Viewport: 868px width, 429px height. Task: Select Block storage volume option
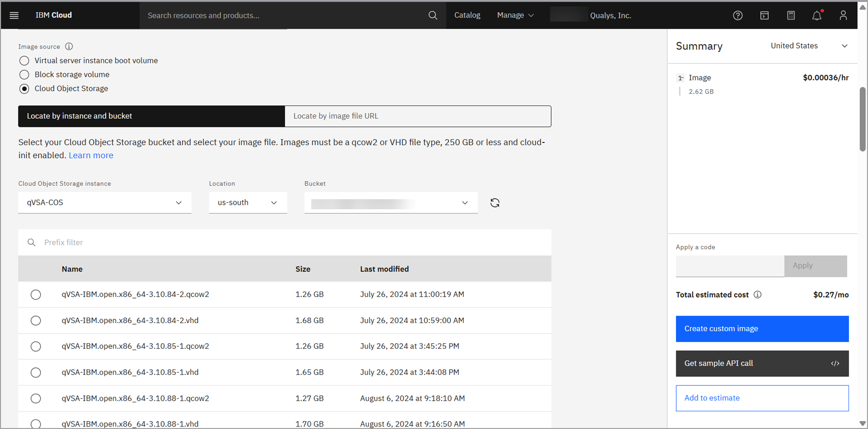coord(24,75)
